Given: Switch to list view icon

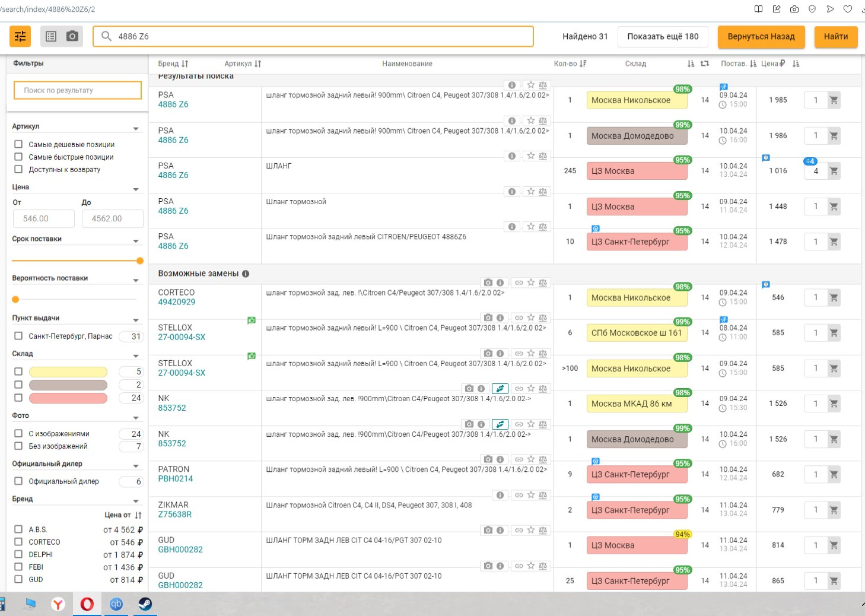Looking at the screenshot, I should click(51, 36).
